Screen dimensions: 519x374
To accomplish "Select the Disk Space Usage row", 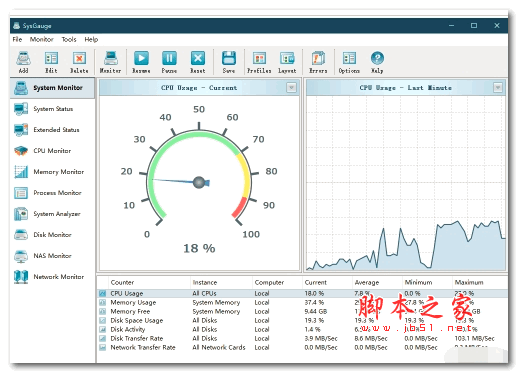I will (303, 320).
